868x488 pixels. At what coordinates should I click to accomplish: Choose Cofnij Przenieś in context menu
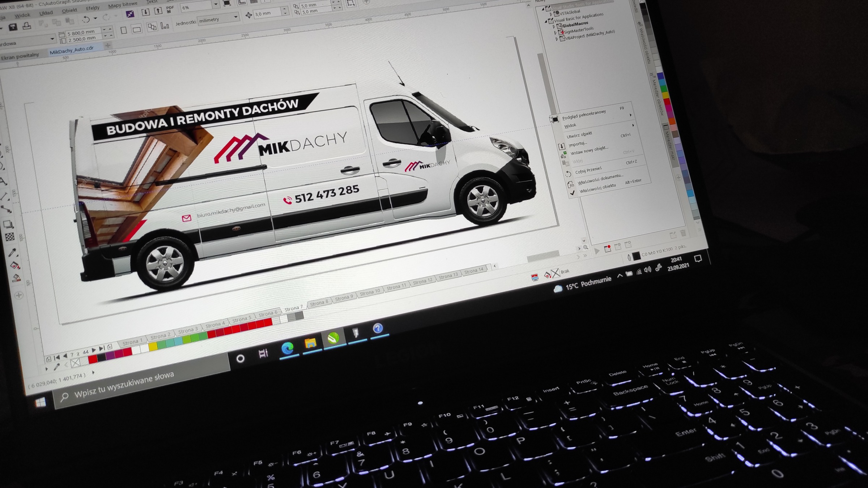pos(588,170)
